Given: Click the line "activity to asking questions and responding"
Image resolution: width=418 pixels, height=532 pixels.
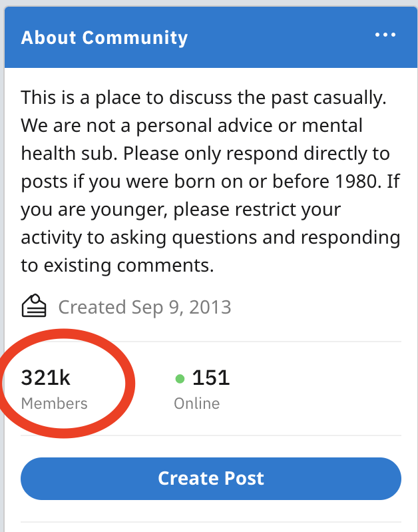Looking at the screenshot, I should pos(210,237).
